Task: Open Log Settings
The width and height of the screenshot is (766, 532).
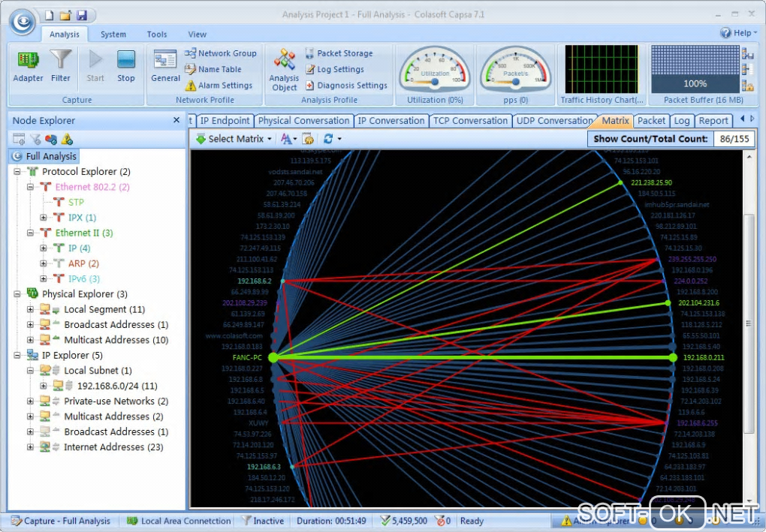Action: [x=335, y=69]
